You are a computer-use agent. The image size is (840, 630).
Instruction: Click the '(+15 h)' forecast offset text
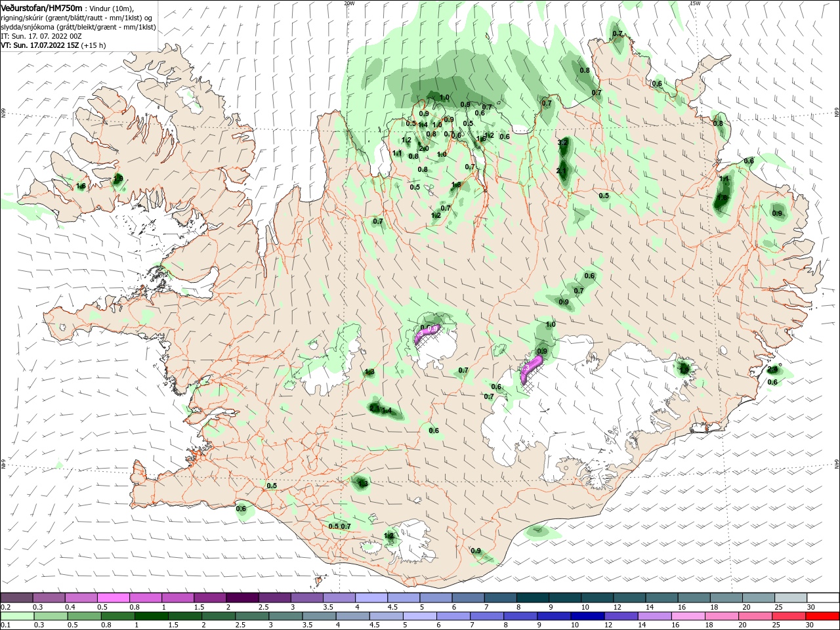94,45
